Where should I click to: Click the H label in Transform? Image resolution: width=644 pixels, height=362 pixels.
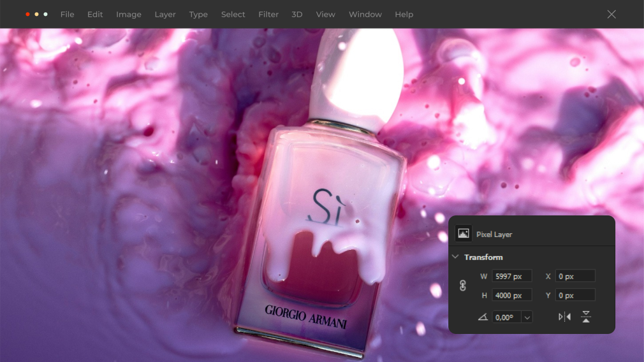(484, 296)
